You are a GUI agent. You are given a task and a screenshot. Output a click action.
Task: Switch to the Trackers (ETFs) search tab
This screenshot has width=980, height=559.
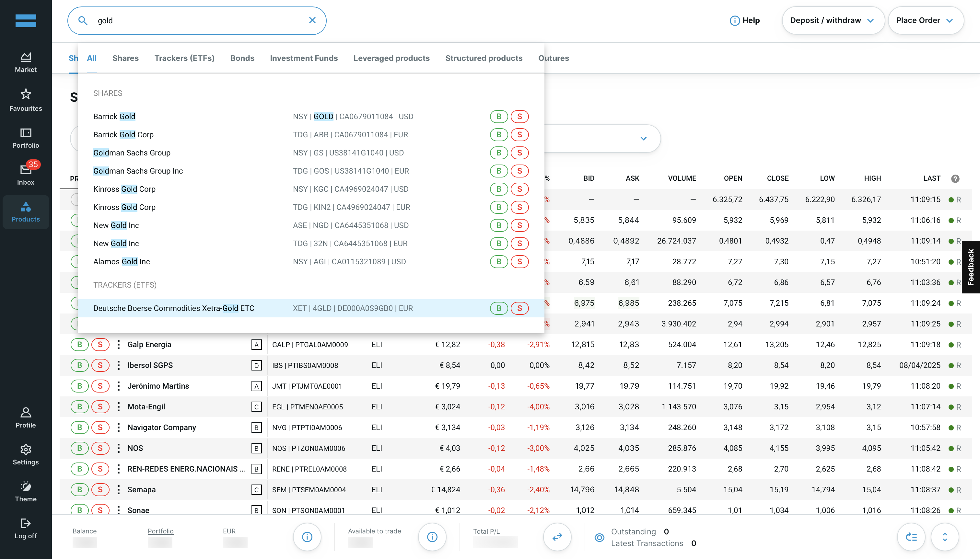184,58
